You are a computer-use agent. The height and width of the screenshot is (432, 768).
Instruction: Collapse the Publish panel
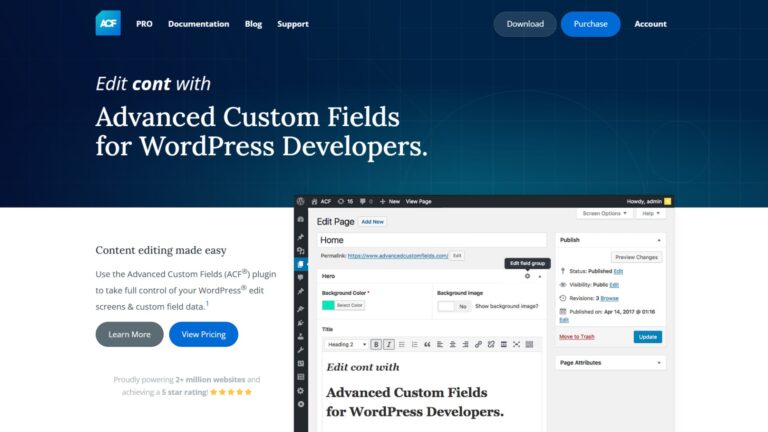tap(659, 240)
